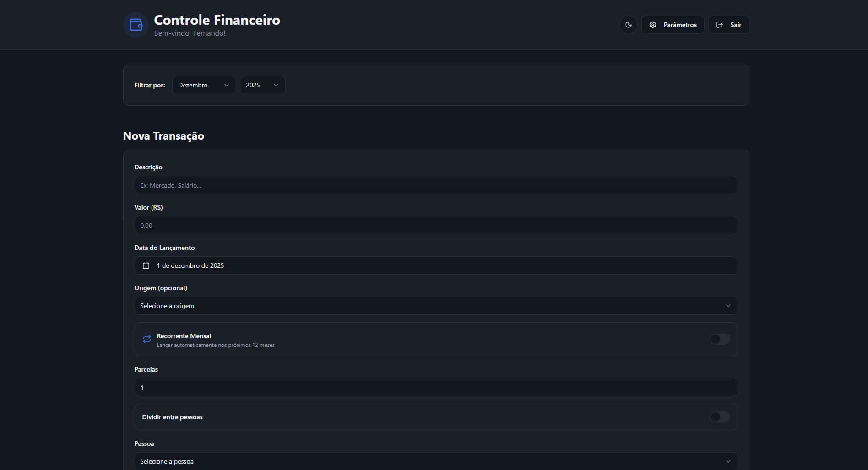868x470 pixels.
Task: Click the Valor (R$) amount field
Action: 435,226
